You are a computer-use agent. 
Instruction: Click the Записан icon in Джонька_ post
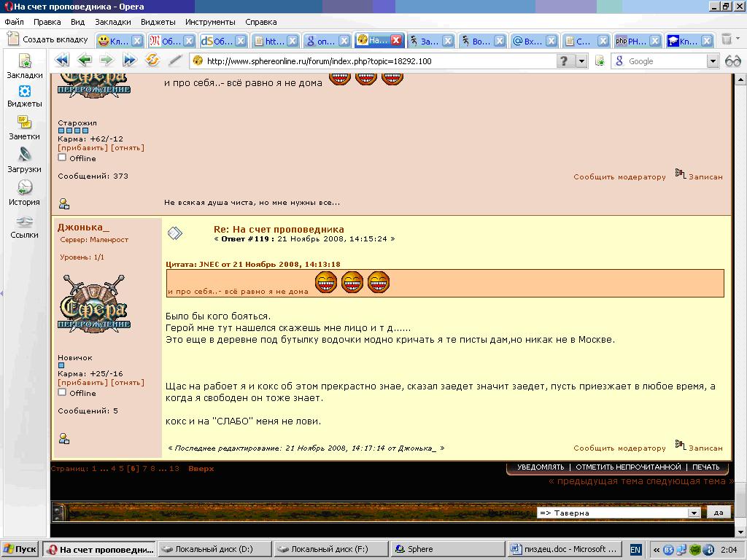(681, 446)
